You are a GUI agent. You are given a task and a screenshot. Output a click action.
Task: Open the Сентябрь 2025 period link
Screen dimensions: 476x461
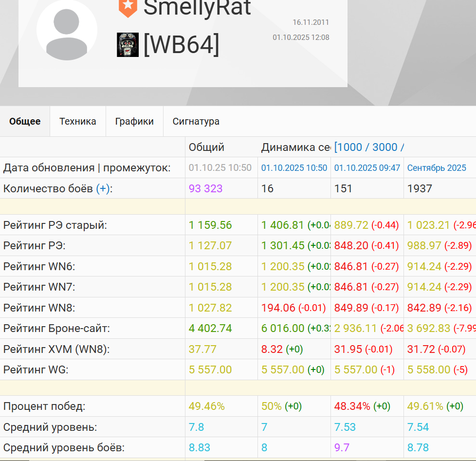coord(437,167)
